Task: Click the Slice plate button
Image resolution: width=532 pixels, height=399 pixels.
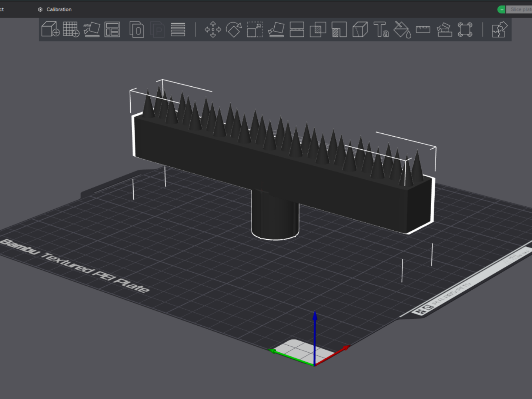Action: [519, 9]
